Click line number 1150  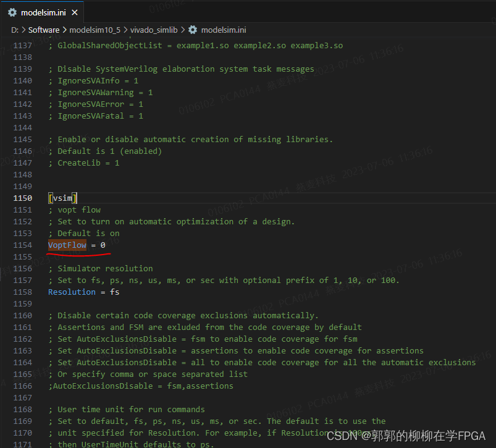(22, 198)
